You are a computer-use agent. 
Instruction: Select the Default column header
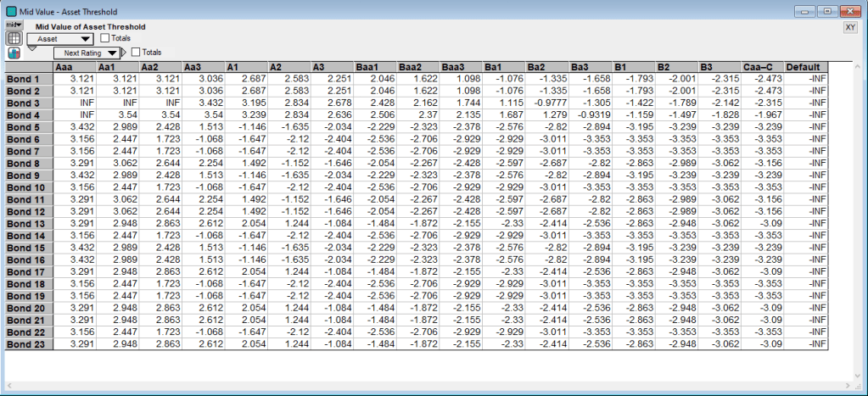pos(804,67)
